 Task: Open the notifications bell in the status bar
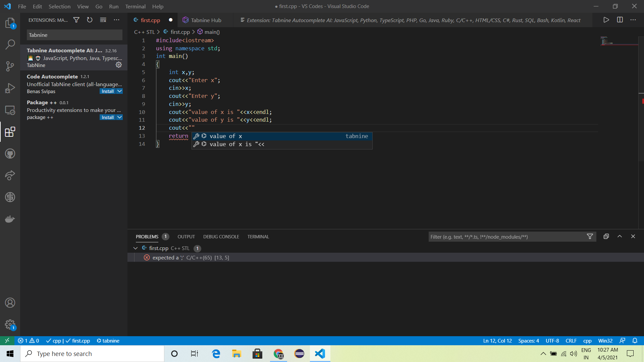635,341
